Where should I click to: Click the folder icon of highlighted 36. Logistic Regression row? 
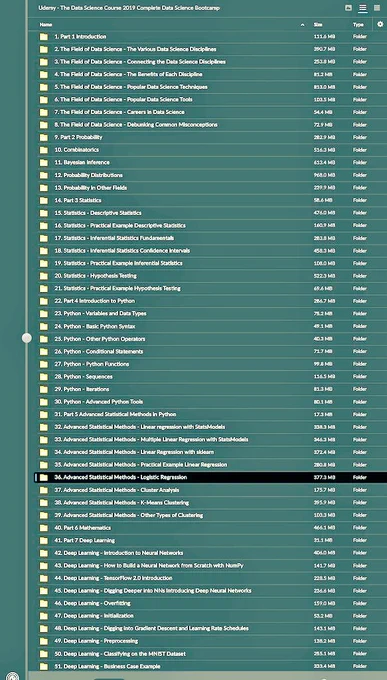[x=44, y=477]
